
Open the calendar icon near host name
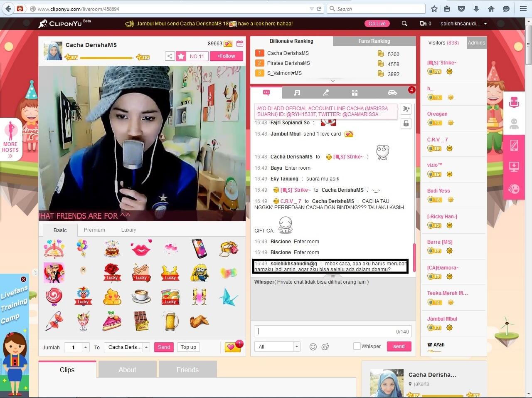click(240, 44)
